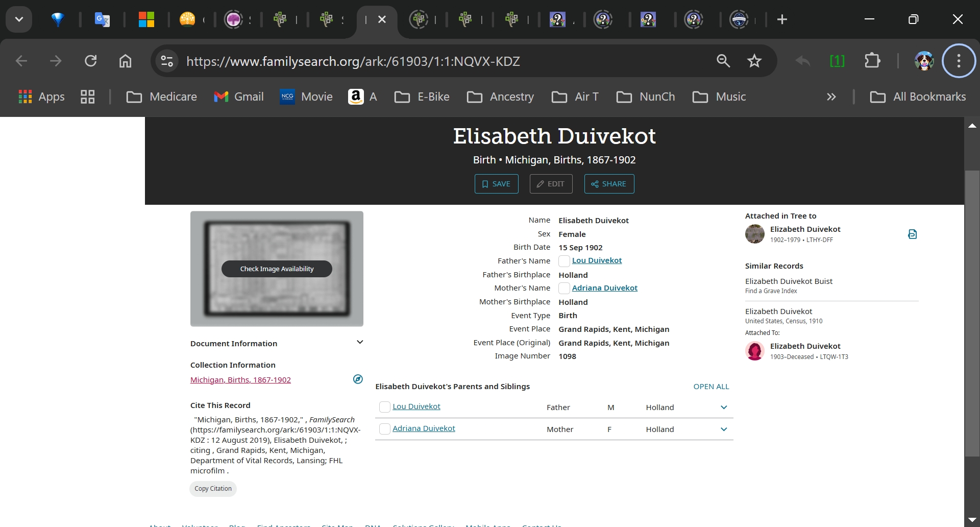Collapse the Document Information section
980x527 pixels.
[360, 342]
